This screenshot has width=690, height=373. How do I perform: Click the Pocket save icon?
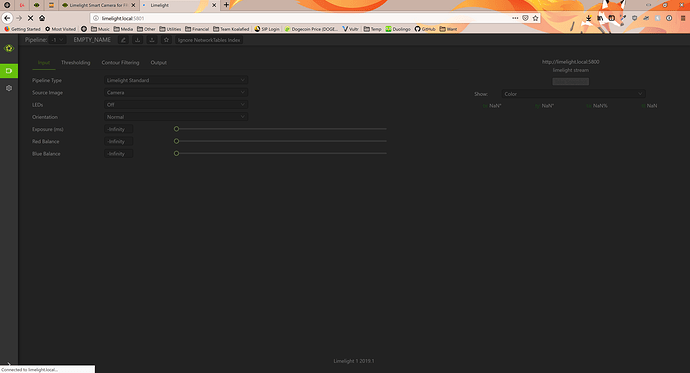[525, 18]
